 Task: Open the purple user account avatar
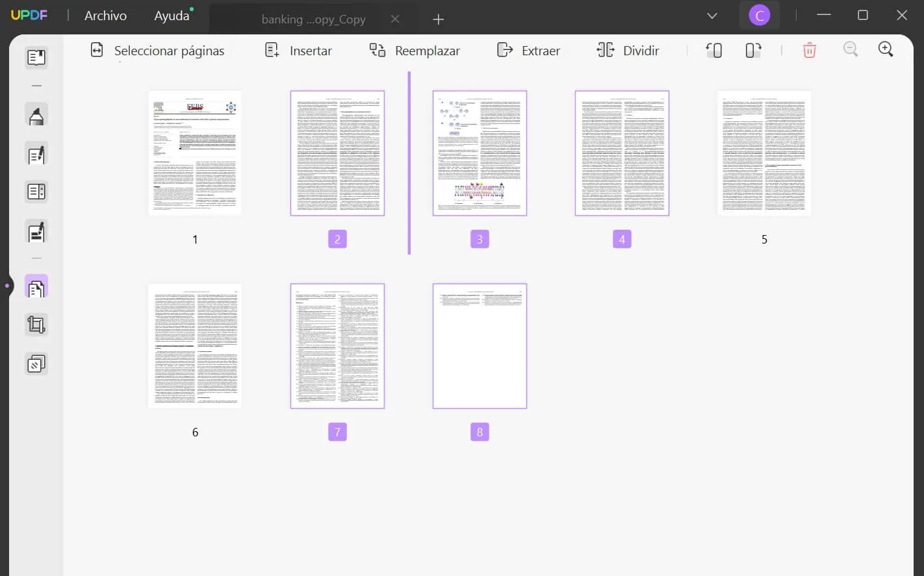[x=760, y=15]
